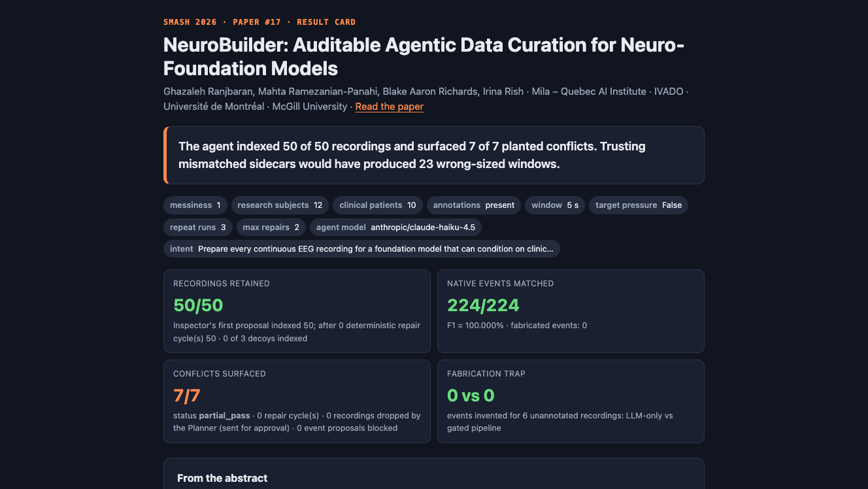Click the repeat runs 3 chip
The height and width of the screenshot is (489, 868).
click(198, 228)
